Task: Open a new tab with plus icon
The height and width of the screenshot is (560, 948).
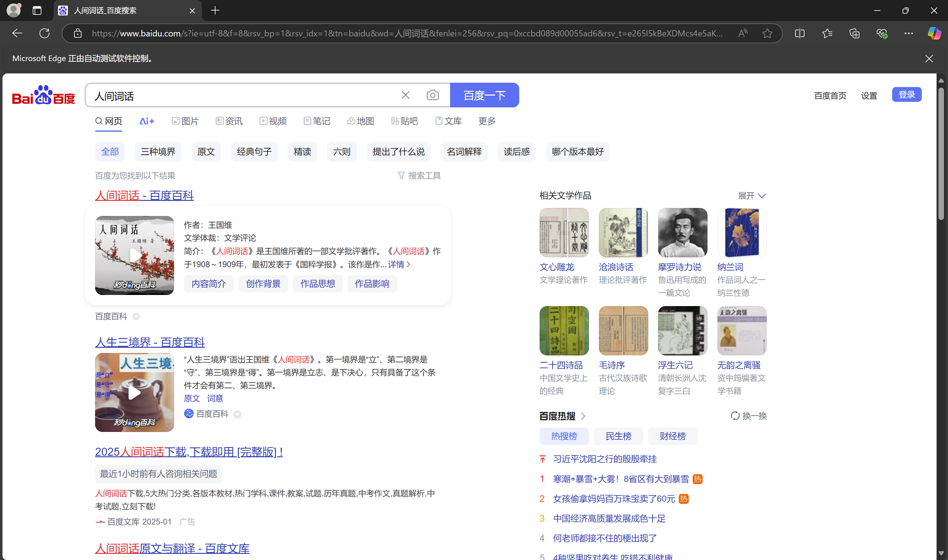Action: (x=215, y=10)
